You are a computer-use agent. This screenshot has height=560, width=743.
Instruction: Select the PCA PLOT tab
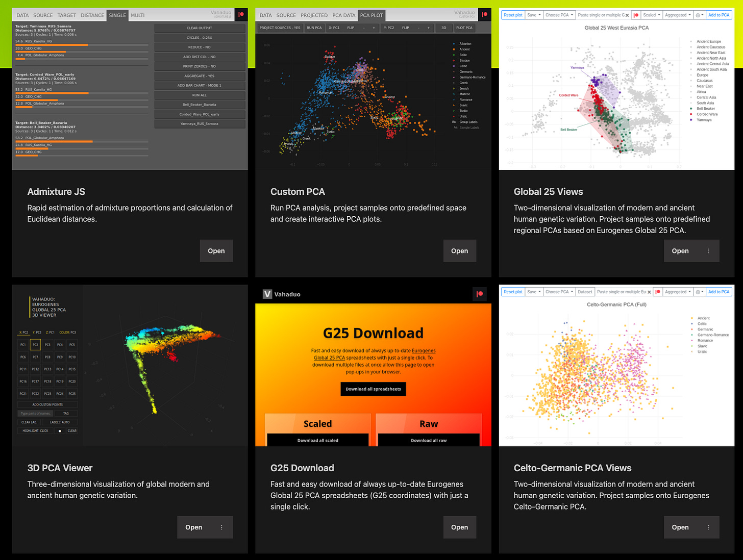(x=371, y=15)
